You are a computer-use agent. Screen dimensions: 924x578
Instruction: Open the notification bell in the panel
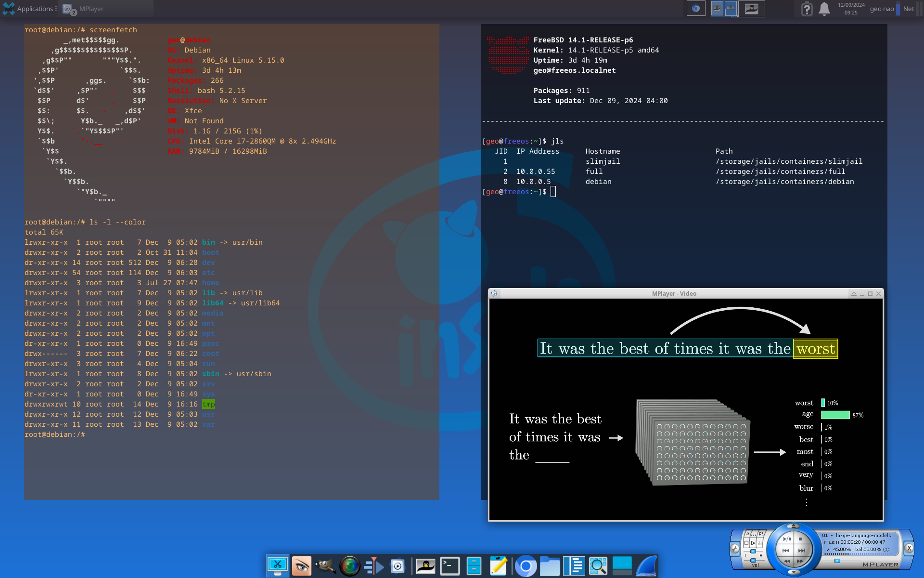point(824,9)
